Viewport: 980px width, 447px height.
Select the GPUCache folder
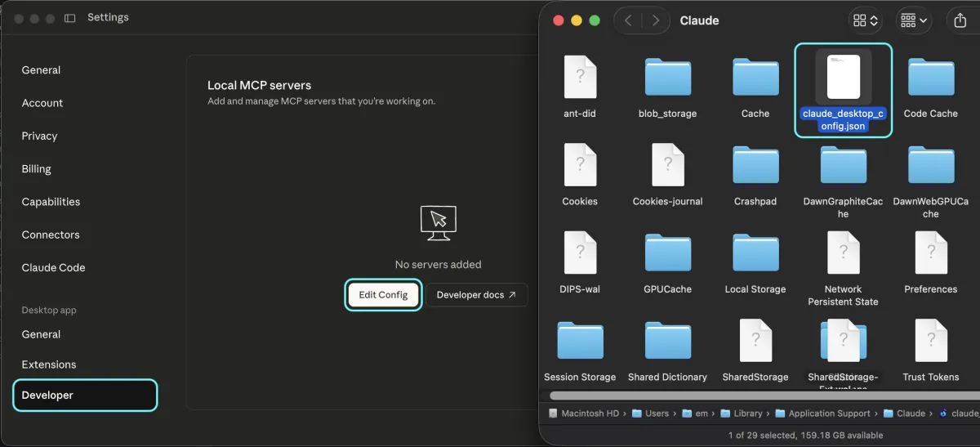(668, 262)
